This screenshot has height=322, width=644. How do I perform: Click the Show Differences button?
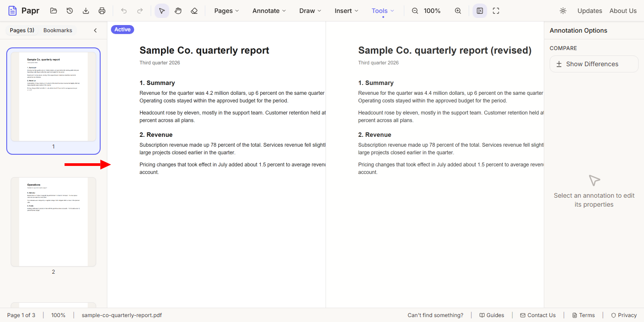click(x=594, y=64)
